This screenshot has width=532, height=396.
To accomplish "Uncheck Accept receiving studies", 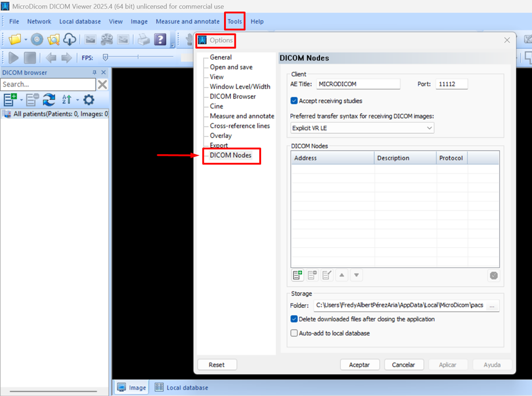I will (294, 101).
